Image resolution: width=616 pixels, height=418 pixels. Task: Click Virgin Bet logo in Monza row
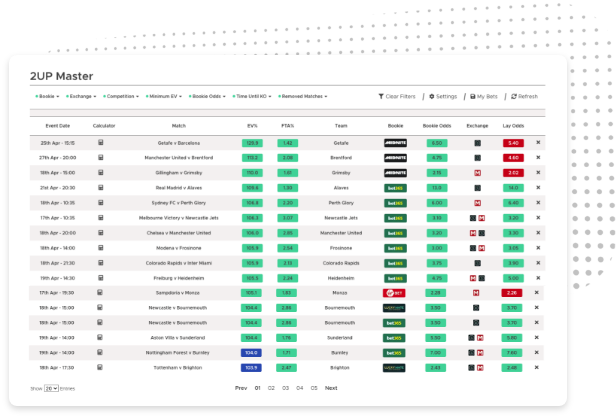coord(394,293)
